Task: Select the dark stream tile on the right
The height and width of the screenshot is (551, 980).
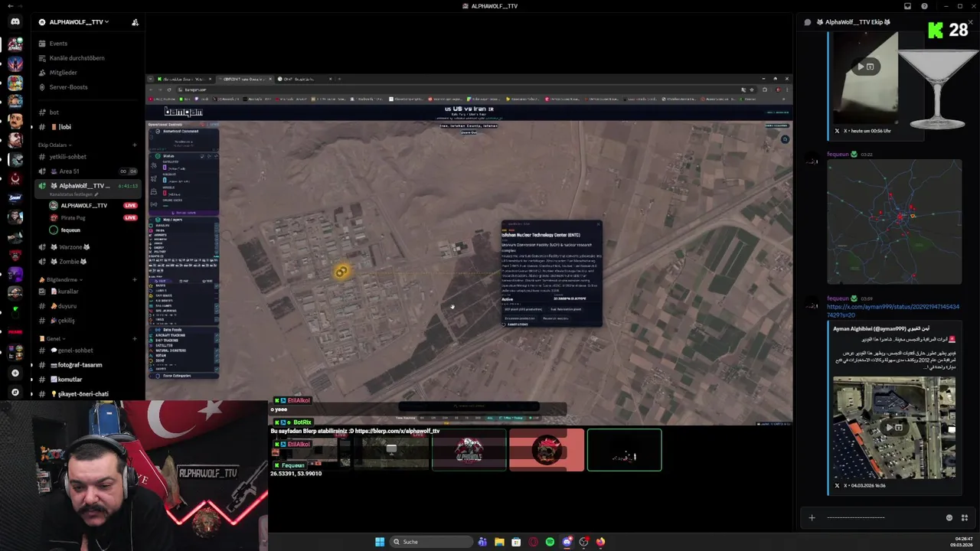Action: (624, 450)
